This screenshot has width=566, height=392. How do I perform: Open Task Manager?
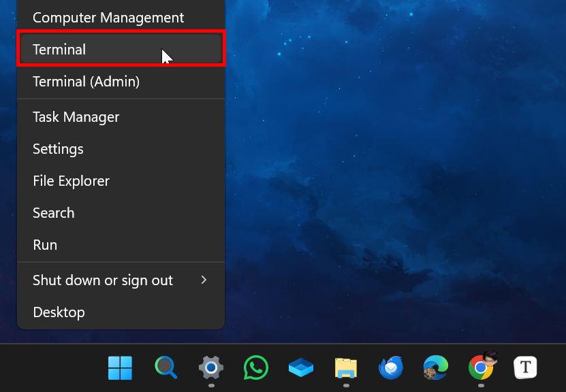pos(121,117)
